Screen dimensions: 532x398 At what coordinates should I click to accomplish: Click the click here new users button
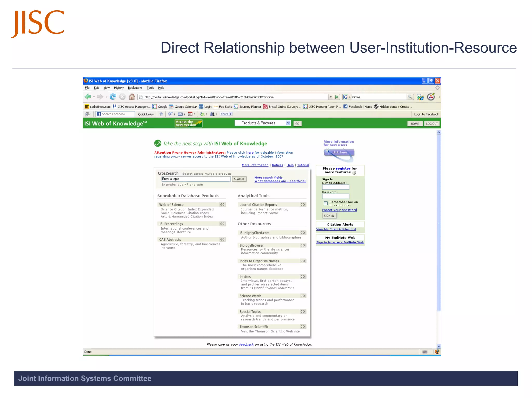(339, 153)
